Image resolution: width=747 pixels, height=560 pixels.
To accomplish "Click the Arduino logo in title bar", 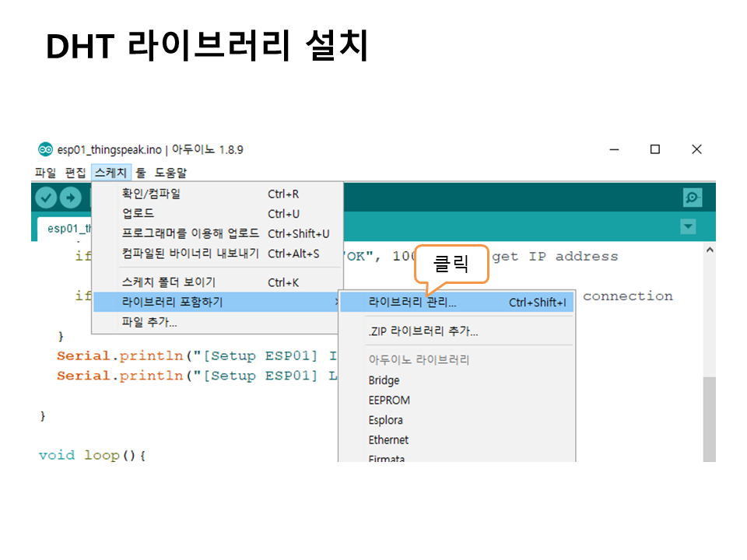I will pos(45,149).
